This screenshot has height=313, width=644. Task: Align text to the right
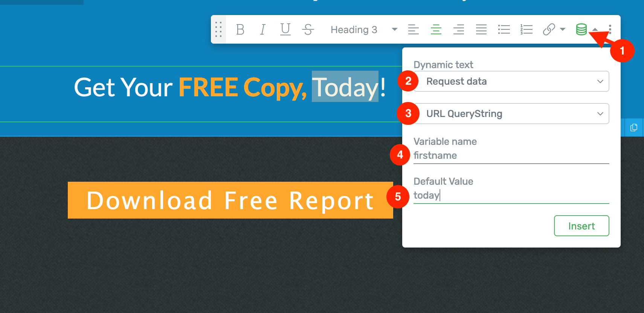(458, 29)
